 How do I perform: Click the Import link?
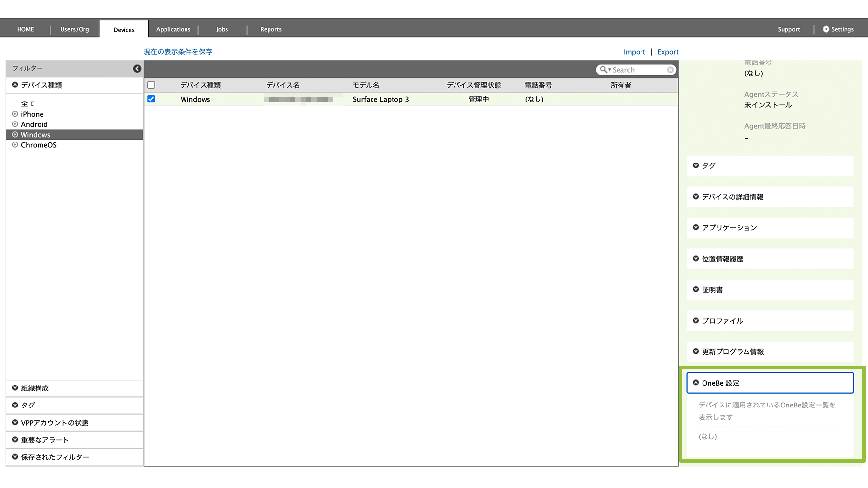coord(635,52)
